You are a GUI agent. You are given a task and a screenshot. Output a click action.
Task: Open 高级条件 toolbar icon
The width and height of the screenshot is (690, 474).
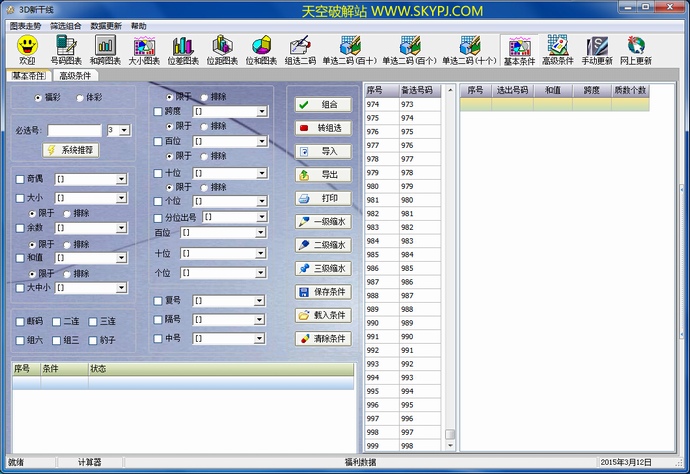(x=557, y=46)
